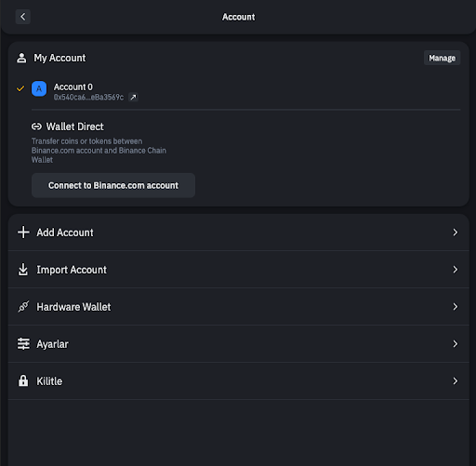Viewport: 476px width, 466px height.
Task: Click the blue Account 0 avatar
Action: (39, 88)
